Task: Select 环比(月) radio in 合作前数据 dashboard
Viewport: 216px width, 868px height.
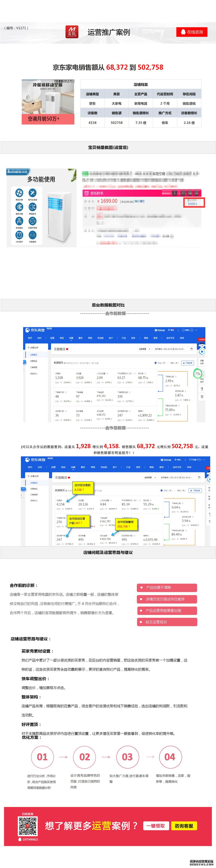Action: 156,363
